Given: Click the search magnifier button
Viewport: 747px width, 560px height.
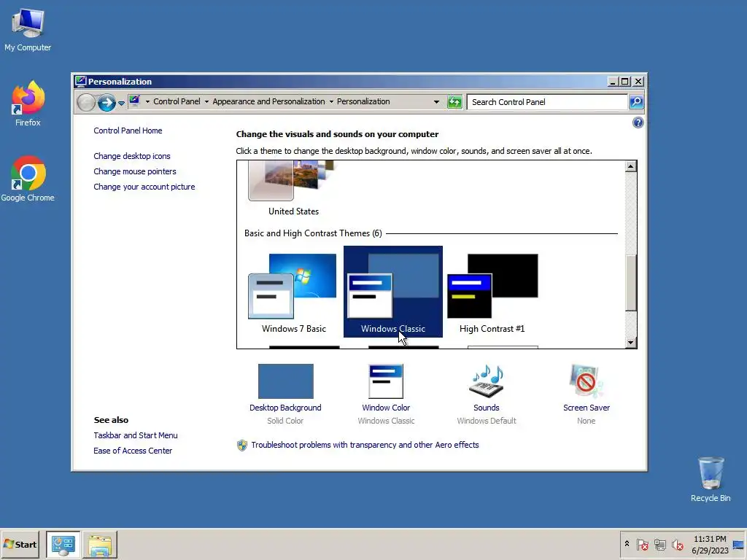Looking at the screenshot, I should 636,102.
